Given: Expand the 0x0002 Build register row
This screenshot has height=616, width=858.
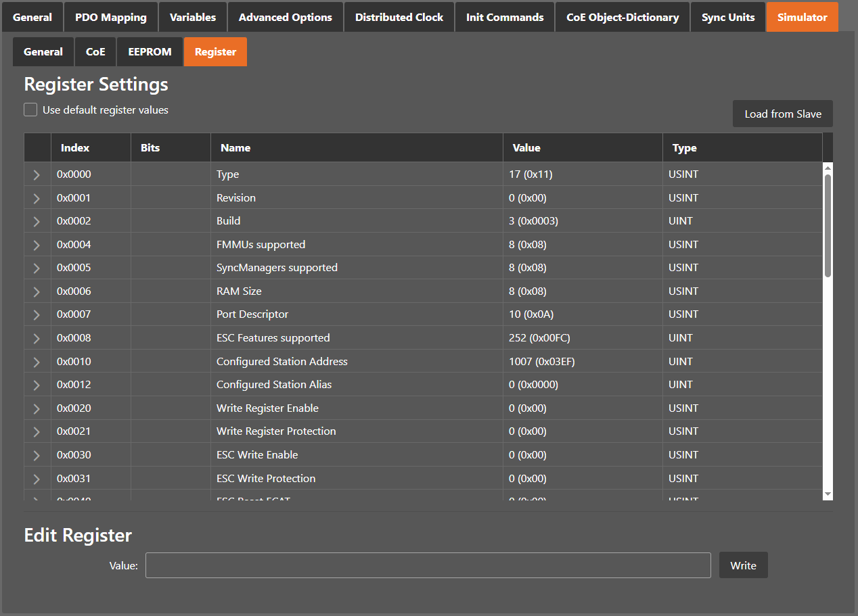Looking at the screenshot, I should pos(37,222).
